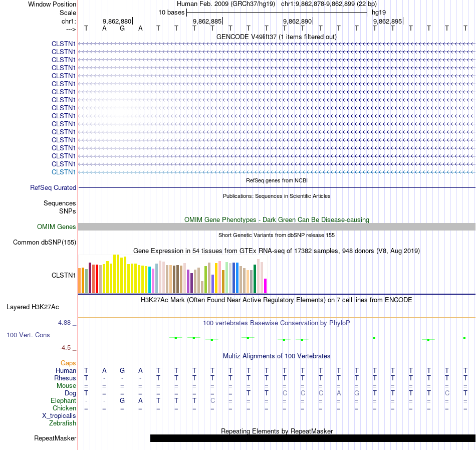
Task: Select the Dog alignment row label
Action: coord(71,393)
